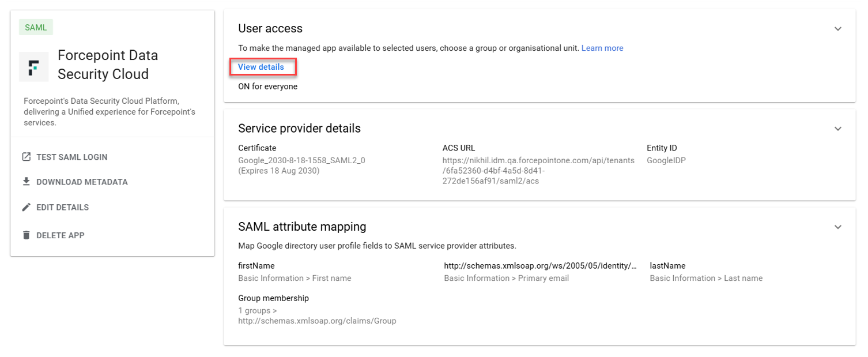Image resolution: width=868 pixels, height=357 pixels.
Task: Click the green SAML badge
Action: [x=36, y=28]
